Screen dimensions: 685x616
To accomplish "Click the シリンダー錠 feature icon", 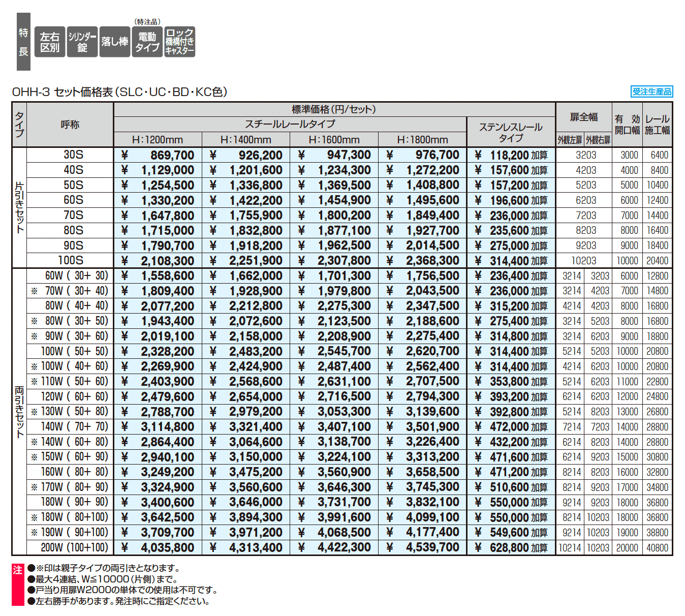I will [x=81, y=41].
